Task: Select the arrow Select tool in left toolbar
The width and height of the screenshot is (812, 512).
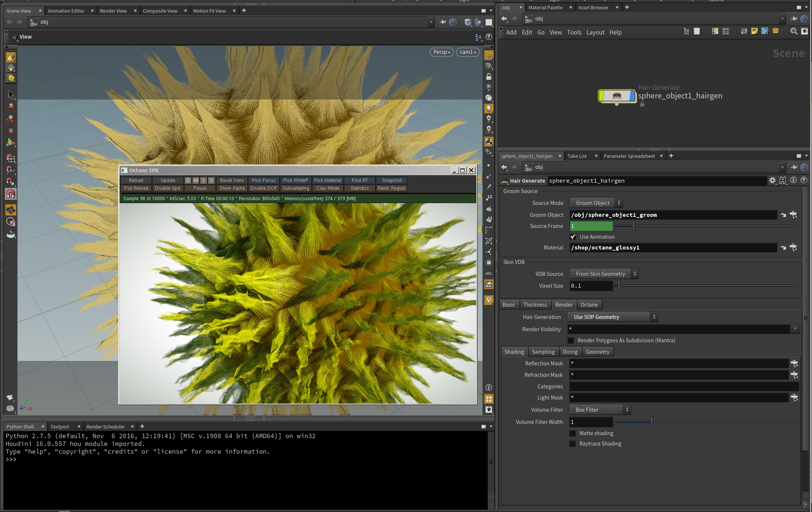Action: tap(11, 95)
